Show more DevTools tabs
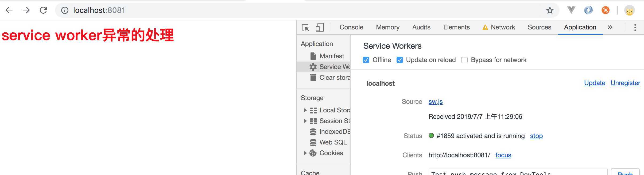 (610, 27)
